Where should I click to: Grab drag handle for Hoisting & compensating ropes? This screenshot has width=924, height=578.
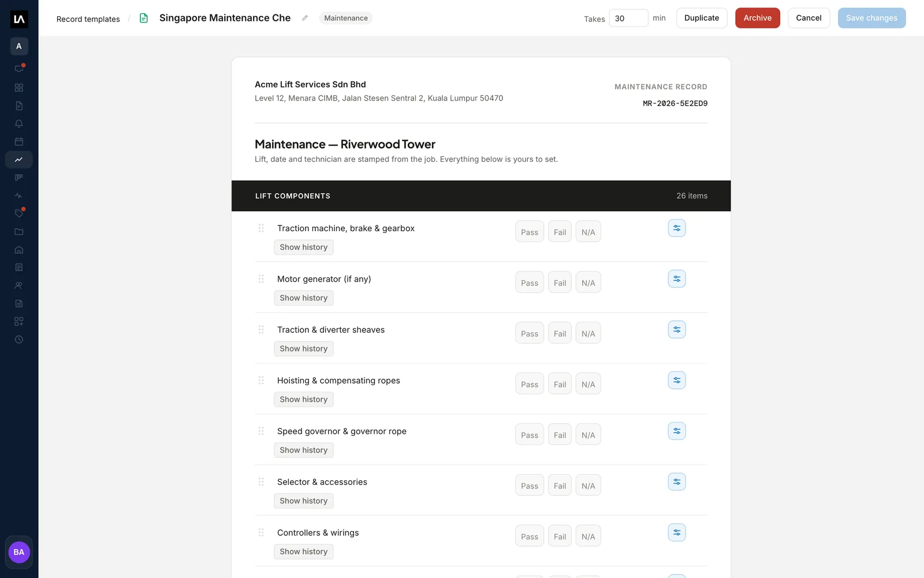[x=261, y=380]
